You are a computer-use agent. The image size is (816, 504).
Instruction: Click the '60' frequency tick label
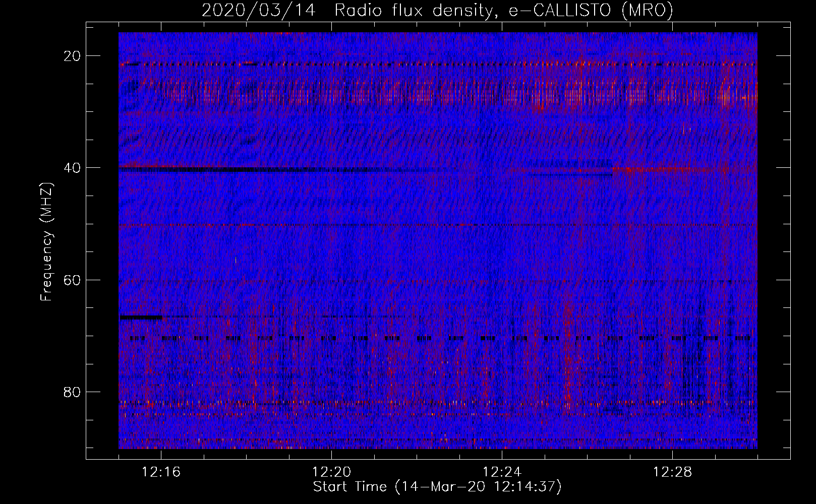tap(73, 280)
